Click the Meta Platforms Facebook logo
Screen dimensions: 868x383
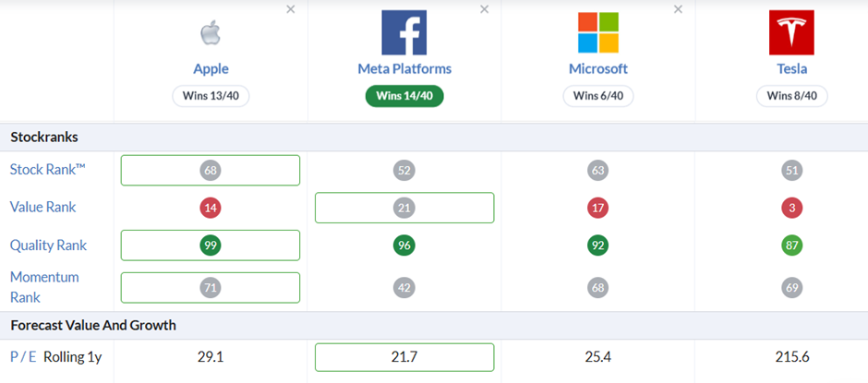[x=404, y=32]
